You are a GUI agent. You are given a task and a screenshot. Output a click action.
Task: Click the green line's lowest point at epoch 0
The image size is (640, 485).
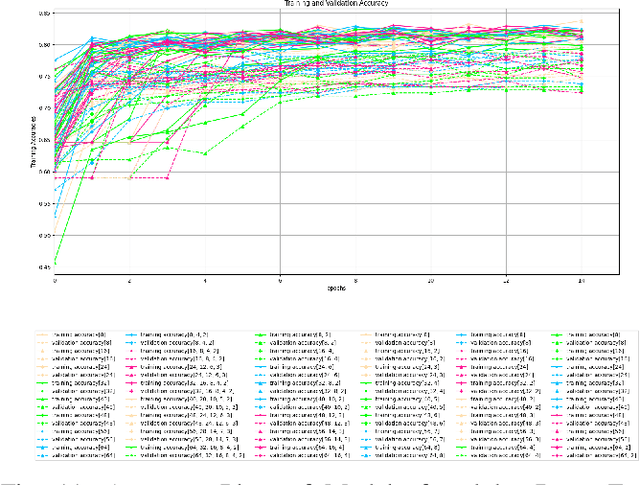pyautogui.click(x=55, y=261)
